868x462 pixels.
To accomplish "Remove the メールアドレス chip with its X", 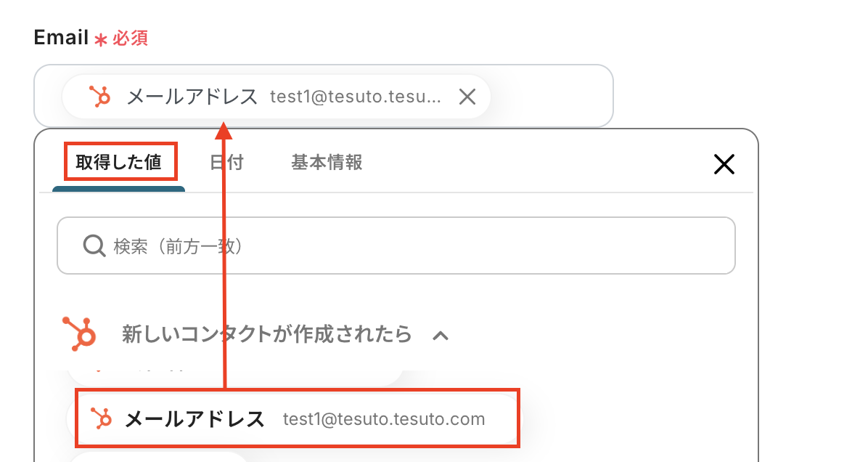I will point(467,97).
